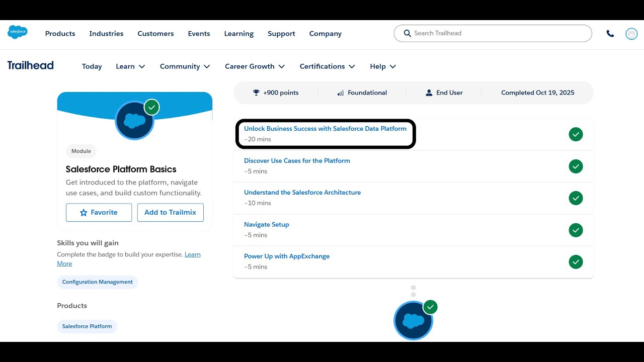Click the Salesforce Platform product tag
The height and width of the screenshot is (362, 644).
point(87,326)
